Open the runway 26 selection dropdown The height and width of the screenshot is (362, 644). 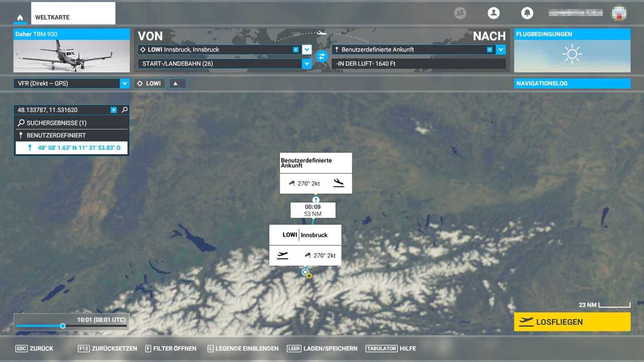pyautogui.click(x=306, y=64)
